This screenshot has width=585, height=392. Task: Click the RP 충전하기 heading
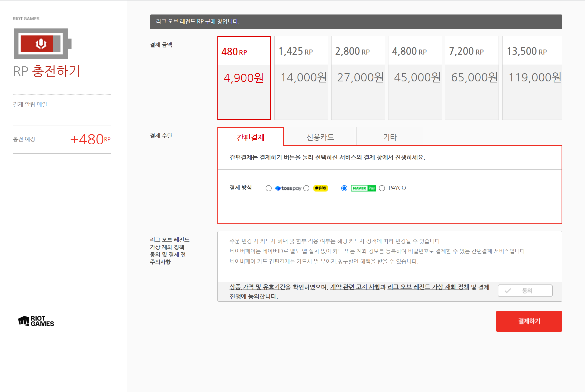(x=47, y=71)
